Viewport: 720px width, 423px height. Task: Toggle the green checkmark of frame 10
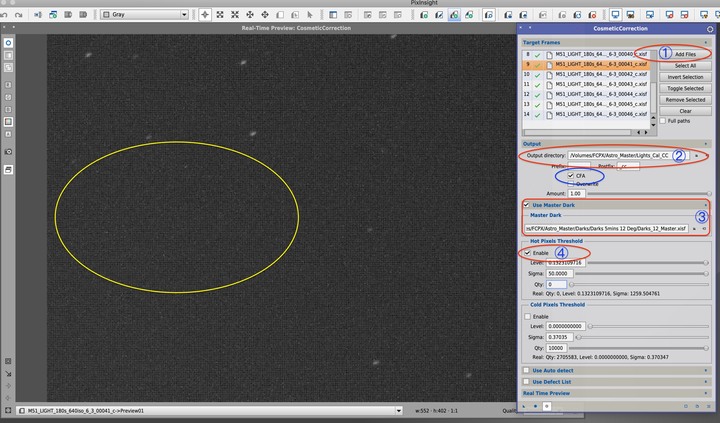pyautogui.click(x=537, y=74)
